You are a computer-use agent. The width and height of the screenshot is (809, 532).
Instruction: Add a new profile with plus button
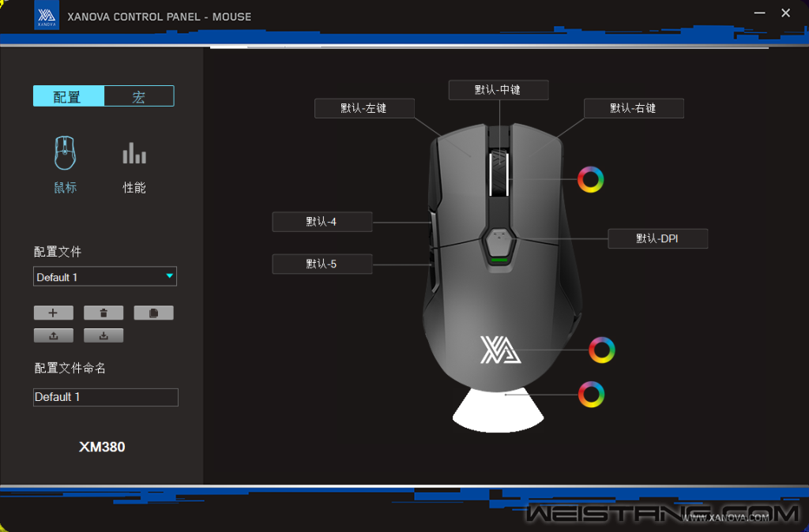54,313
